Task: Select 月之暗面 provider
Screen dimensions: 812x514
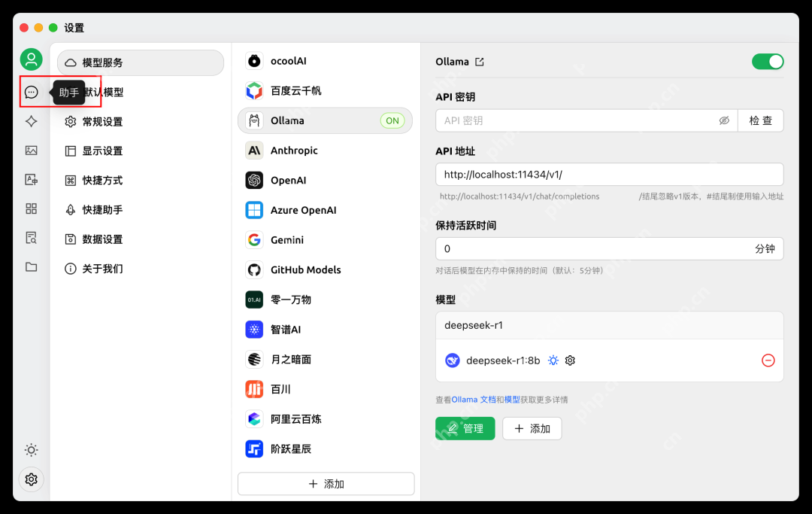Action: click(x=326, y=359)
